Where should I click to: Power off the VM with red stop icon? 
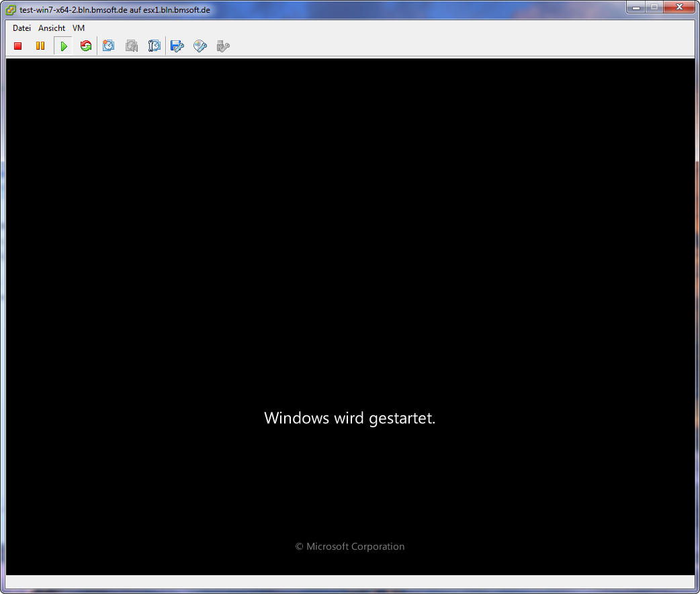coord(18,46)
